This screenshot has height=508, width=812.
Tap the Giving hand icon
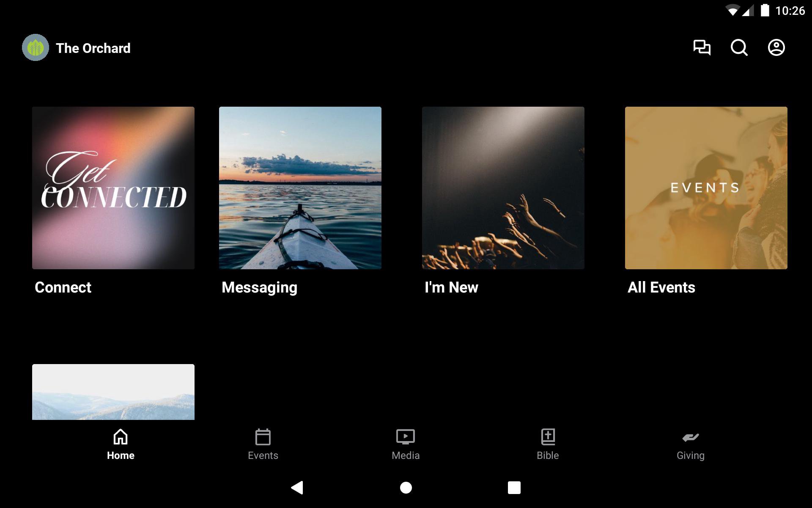pyautogui.click(x=691, y=437)
